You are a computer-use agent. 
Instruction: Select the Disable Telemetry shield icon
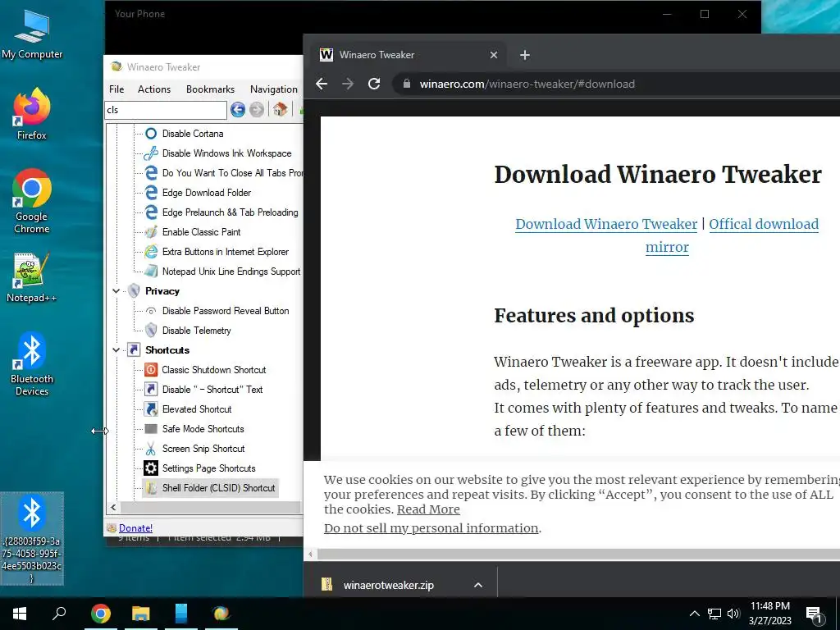(x=151, y=330)
